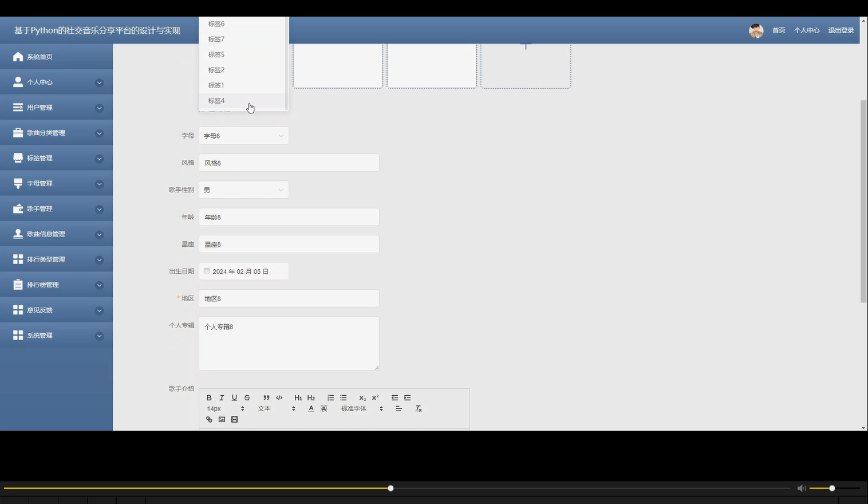Click the 星座 input field
The image size is (868, 504).
pyautogui.click(x=289, y=244)
